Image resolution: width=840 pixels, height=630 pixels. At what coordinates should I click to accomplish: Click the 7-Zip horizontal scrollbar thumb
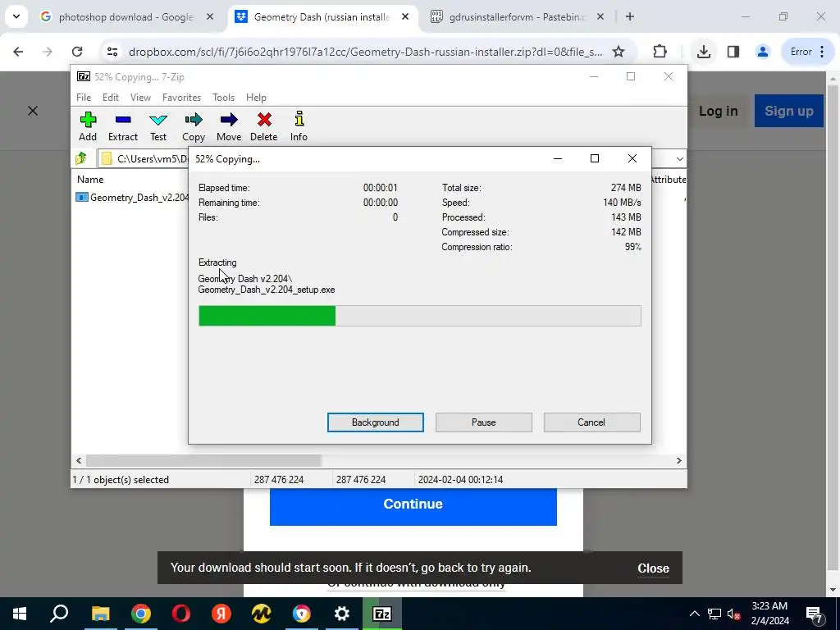203,461
